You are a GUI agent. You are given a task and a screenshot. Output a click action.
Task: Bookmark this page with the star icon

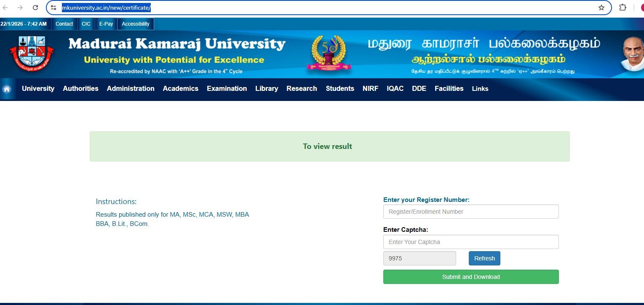[601, 8]
